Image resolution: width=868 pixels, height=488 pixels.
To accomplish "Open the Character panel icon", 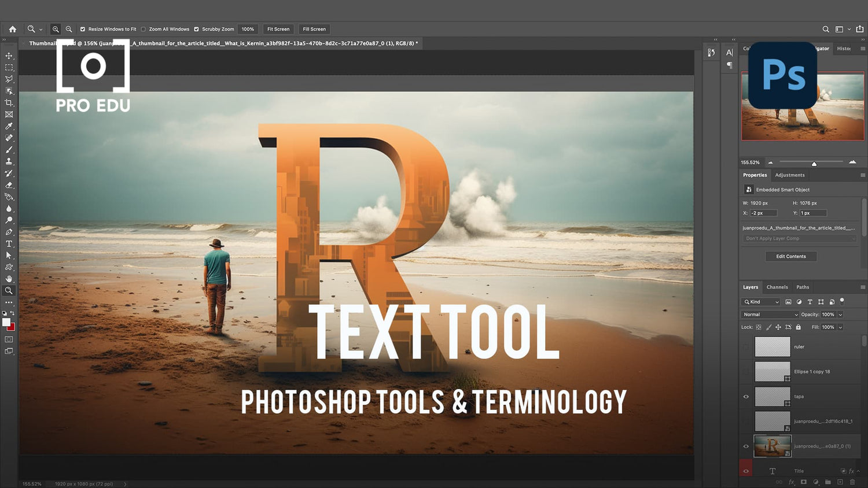I will tap(729, 53).
